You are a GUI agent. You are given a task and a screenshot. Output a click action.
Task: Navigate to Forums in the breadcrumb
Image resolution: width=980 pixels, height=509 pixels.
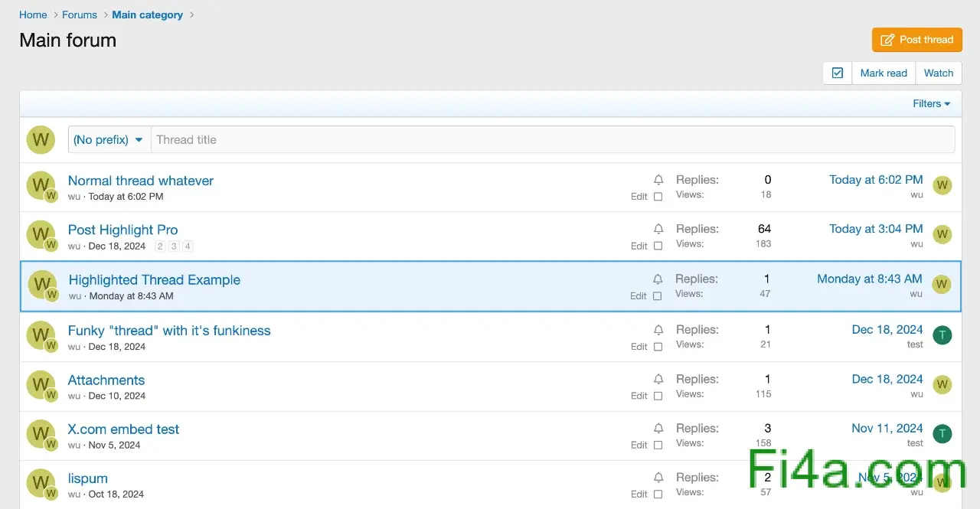point(80,15)
